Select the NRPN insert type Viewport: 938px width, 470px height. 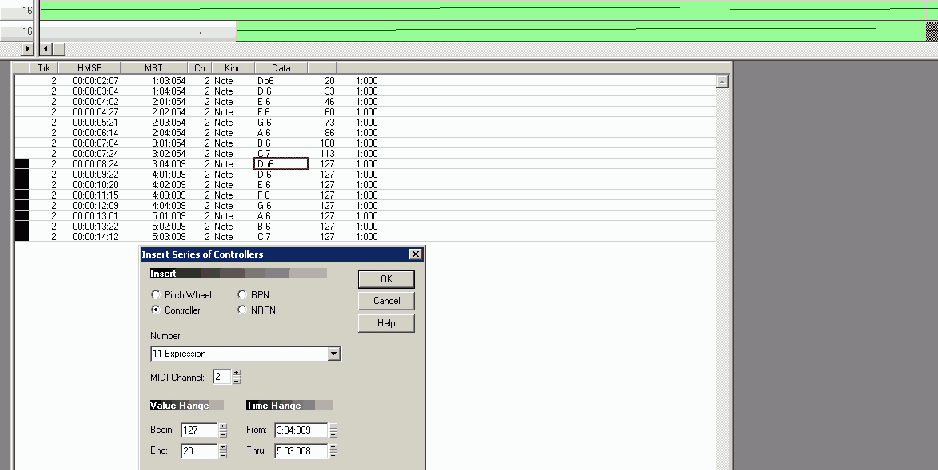coord(241,310)
